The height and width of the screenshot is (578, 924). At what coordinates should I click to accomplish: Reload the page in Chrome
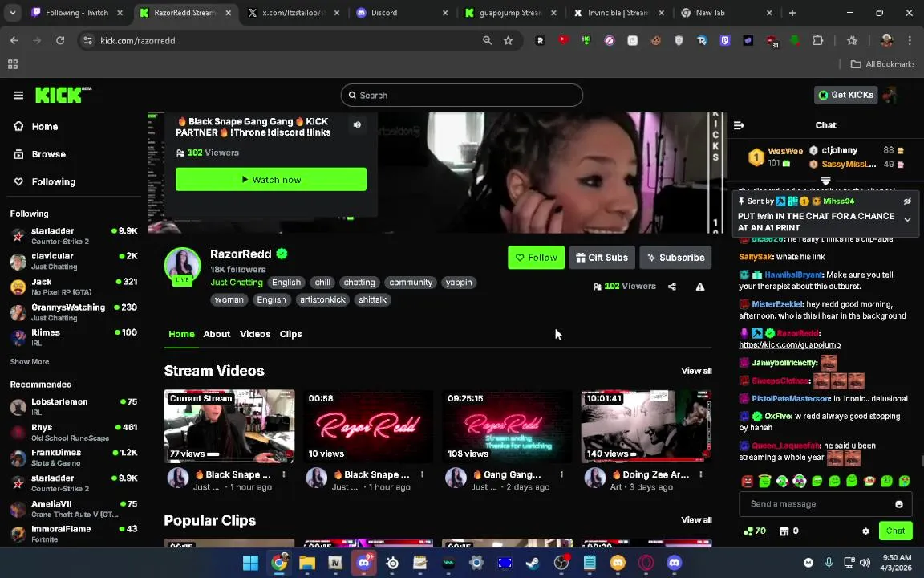tap(60, 40)
